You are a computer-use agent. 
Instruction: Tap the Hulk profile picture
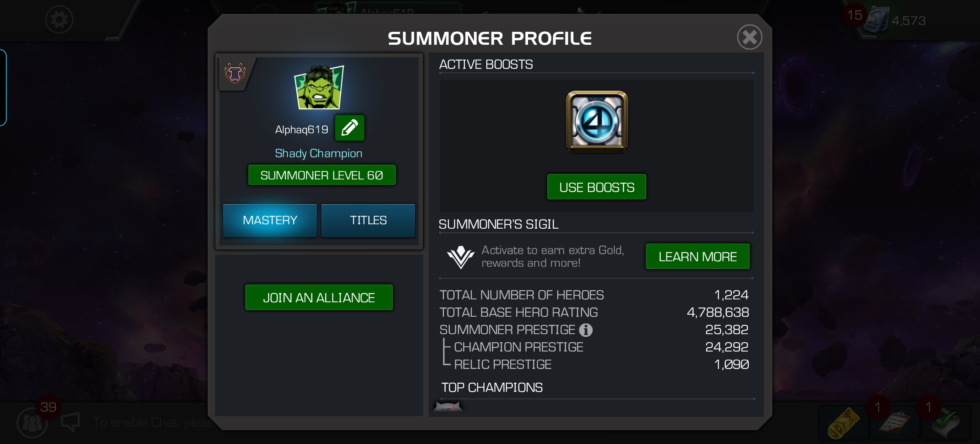(x=319, y=87)
